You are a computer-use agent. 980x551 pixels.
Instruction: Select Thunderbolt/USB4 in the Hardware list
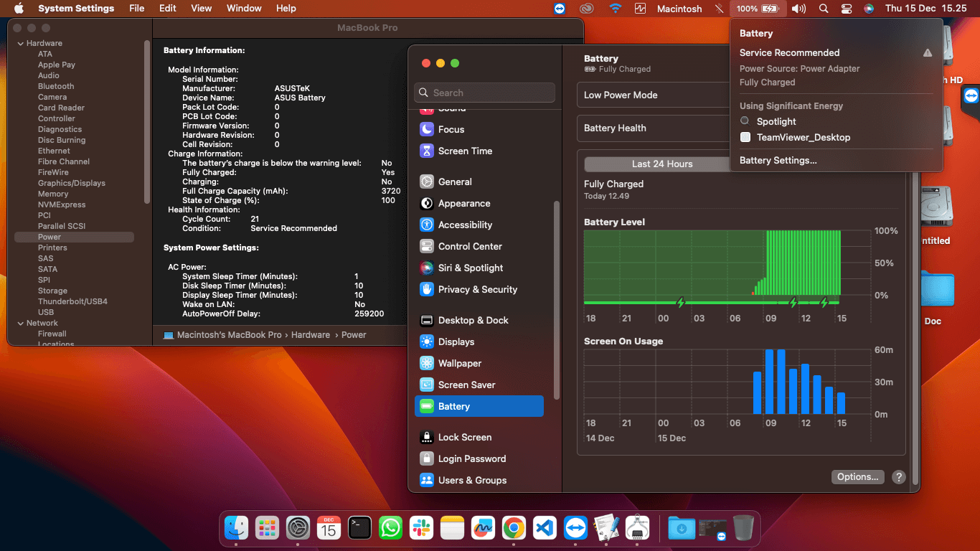point(72,301)
